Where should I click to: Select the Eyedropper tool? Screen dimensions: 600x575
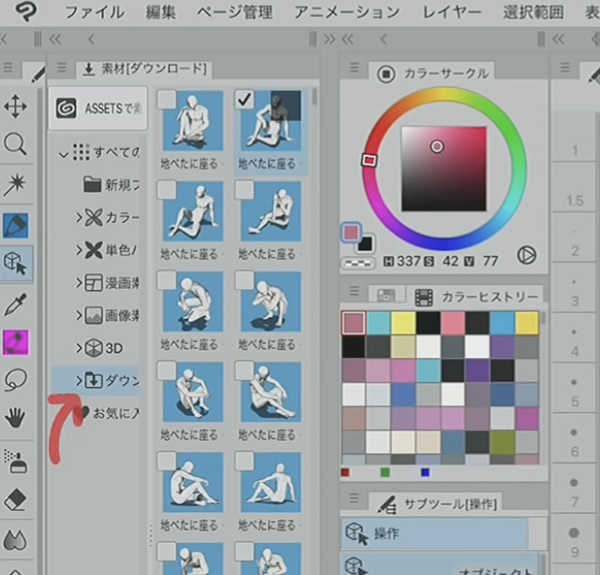coord(16,303)
